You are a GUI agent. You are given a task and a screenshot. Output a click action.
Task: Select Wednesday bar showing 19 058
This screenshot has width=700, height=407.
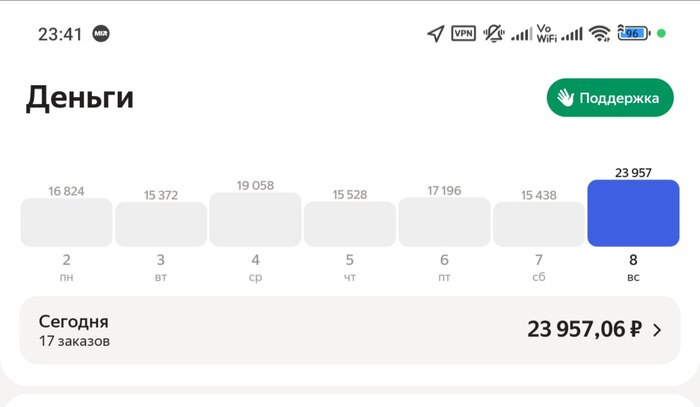coord(255,219)
